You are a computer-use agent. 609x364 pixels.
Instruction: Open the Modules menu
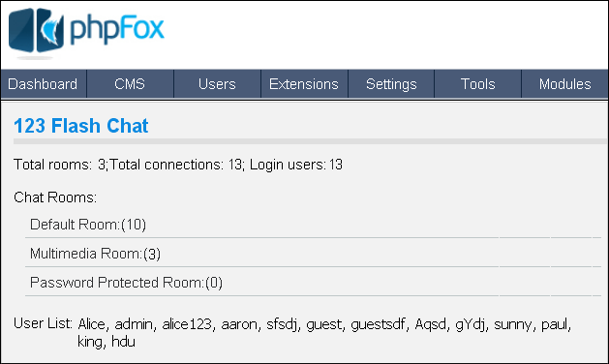564,84
